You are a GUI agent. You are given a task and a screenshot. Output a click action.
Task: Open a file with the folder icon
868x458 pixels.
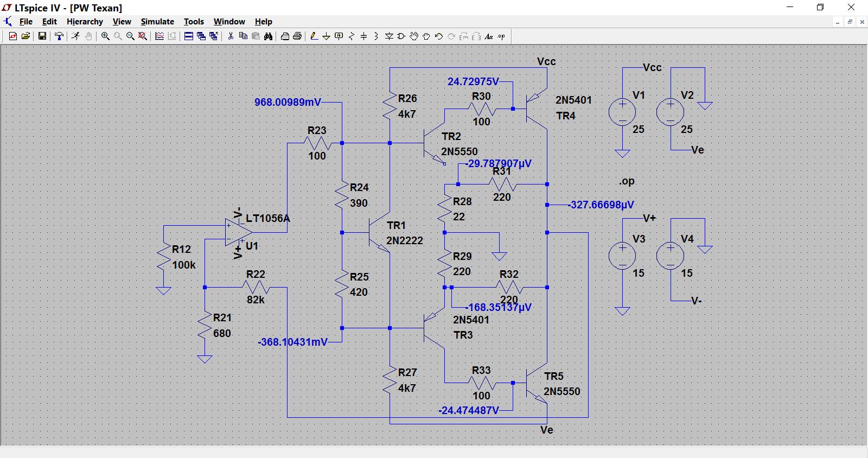tap(25, 36)
